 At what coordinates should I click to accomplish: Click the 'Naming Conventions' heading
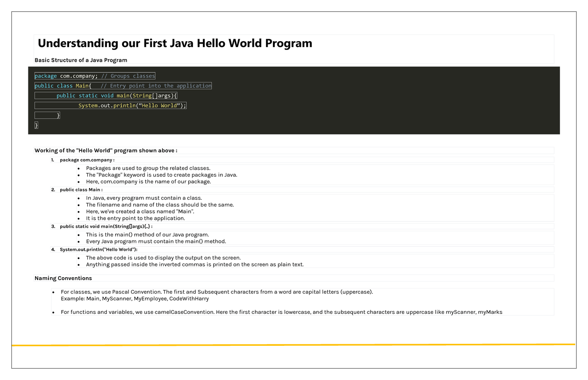click(x=63, y=278)
